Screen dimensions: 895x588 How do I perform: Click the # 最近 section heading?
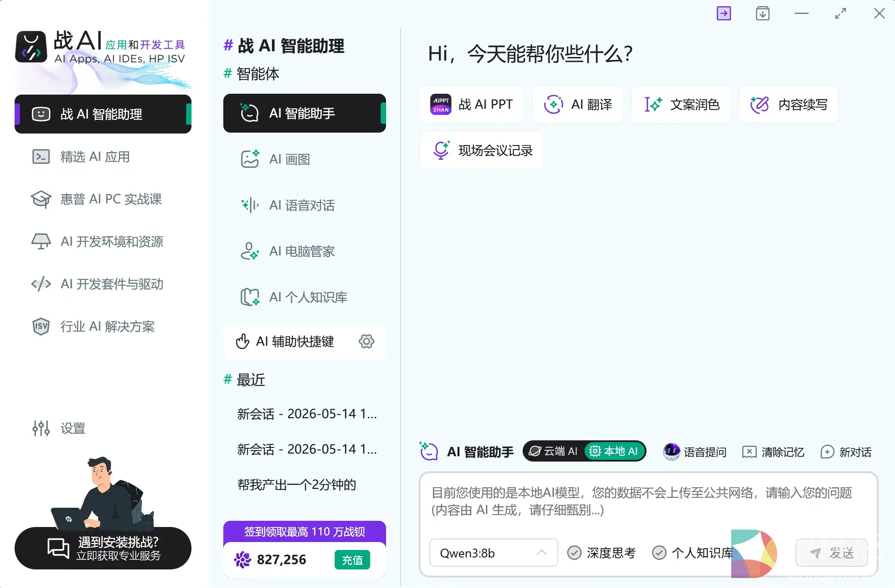[x=245, y=380]
